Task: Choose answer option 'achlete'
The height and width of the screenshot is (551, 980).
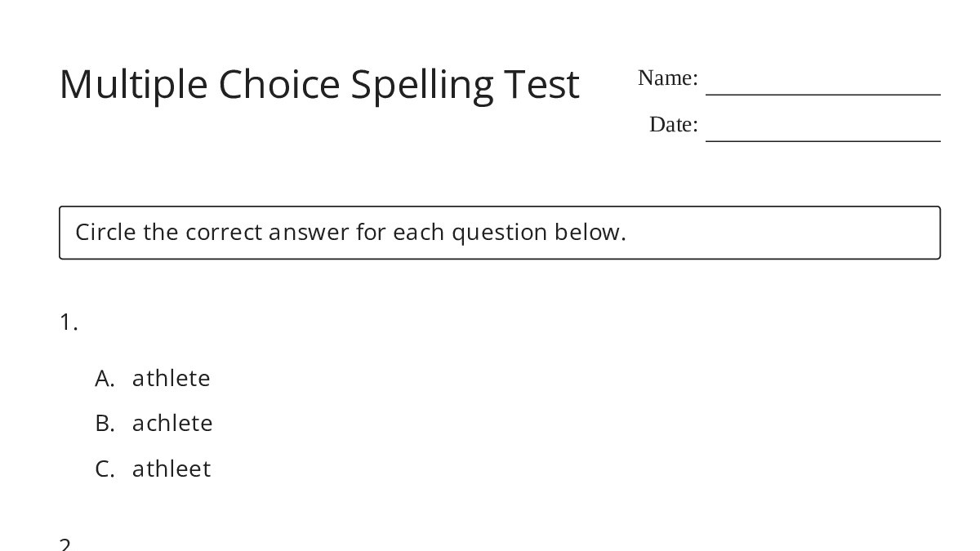Action: (x=172, y=423)
